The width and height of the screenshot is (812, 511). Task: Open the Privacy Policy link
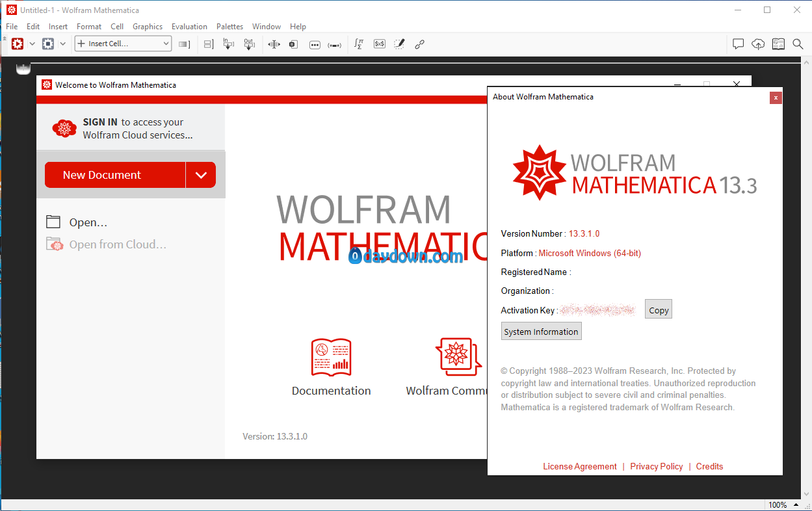(x=657, y=466)
